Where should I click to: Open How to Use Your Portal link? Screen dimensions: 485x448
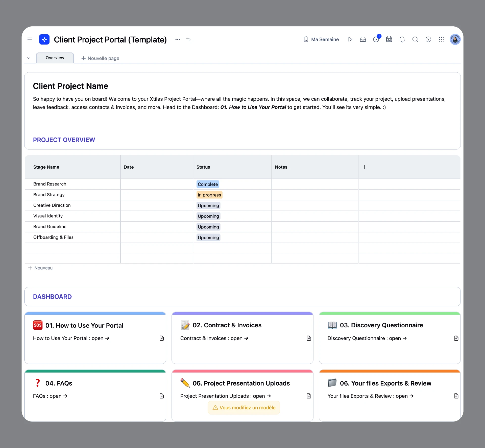click(x=71, y=338)
